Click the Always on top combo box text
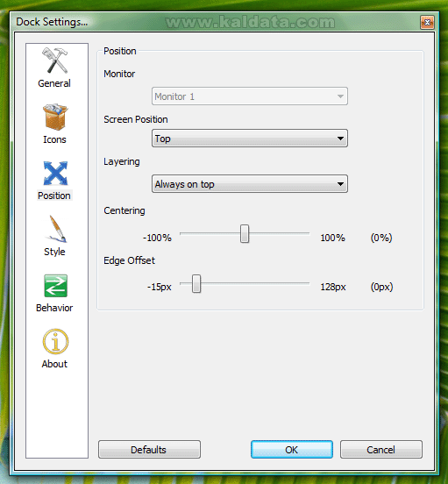 tap(184, 184)
